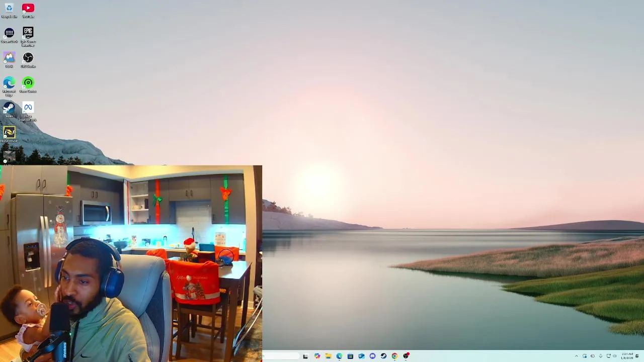
Task: Open Microsoft Edge from the taskbar
Action: click(x=339, y=356)
